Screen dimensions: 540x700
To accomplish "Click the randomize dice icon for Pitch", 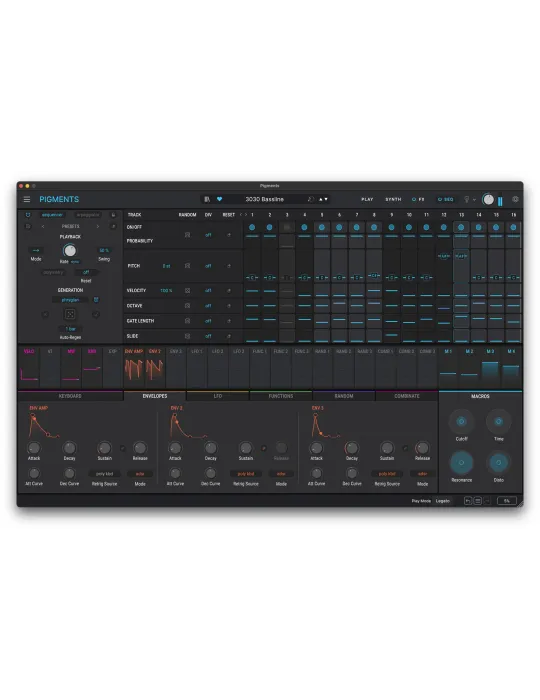I will click(187, 266).
